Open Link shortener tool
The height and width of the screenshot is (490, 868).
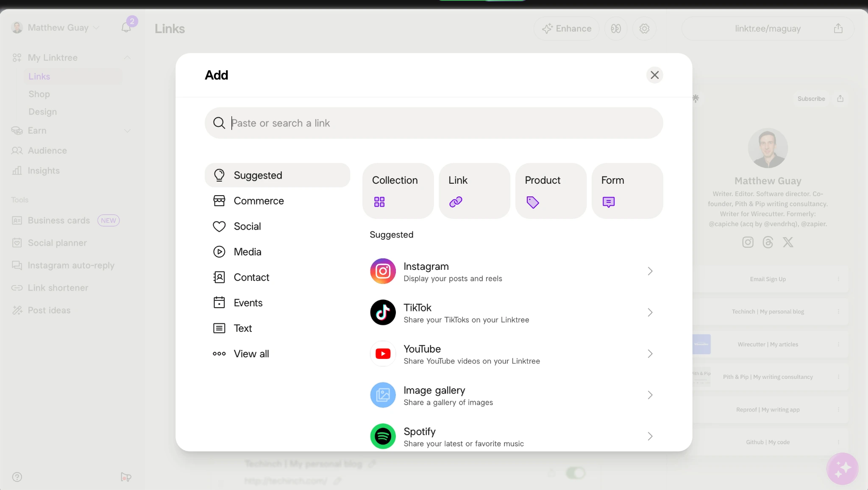[x=50, y=288]
